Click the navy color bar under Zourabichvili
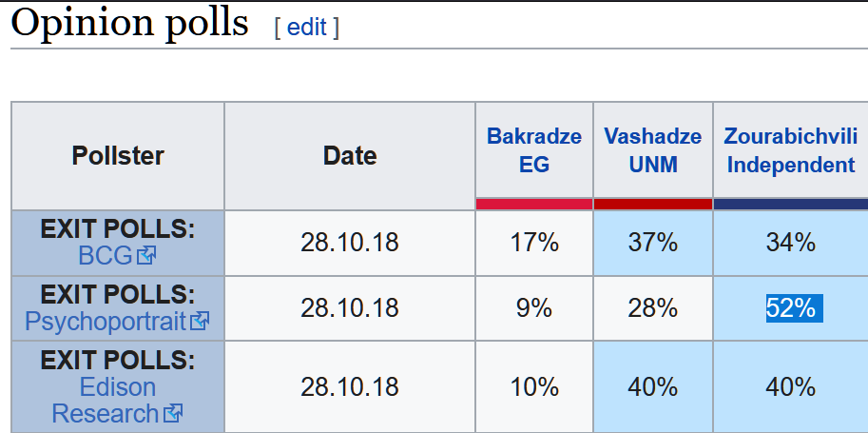This screenshot has width=868, height=433. (791, 204)
